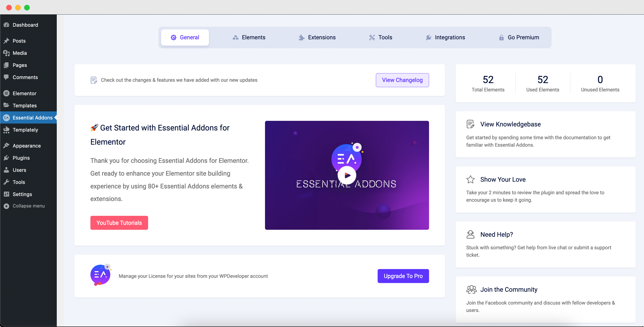644x327 pixels.
Task: Click the View Changelog button
Action: click(x=402, y=80)
